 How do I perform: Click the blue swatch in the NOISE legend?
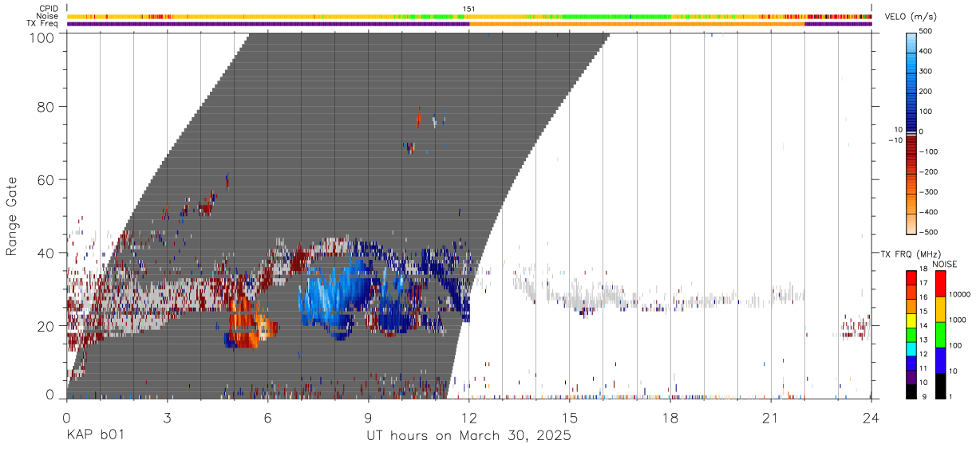point(939,360)
